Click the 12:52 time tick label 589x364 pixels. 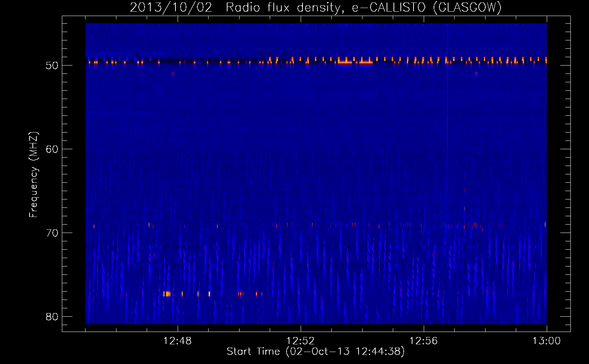[301, 341]
